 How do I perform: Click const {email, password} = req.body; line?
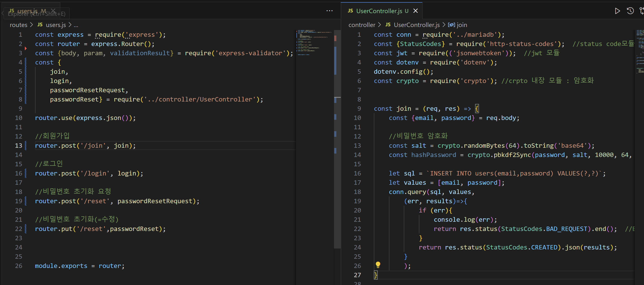coord(454,118)
